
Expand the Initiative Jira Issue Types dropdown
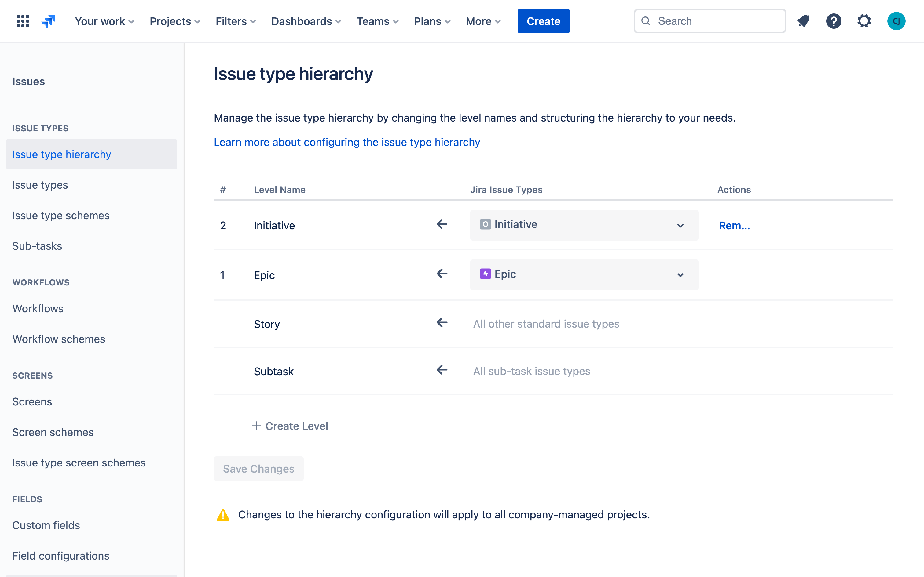680,225
